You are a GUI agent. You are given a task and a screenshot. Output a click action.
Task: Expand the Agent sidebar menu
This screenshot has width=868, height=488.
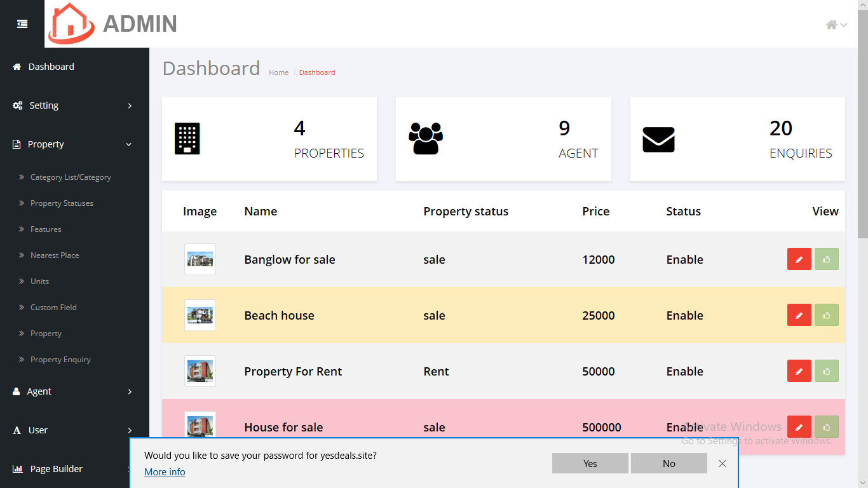[x=74, y=391]
